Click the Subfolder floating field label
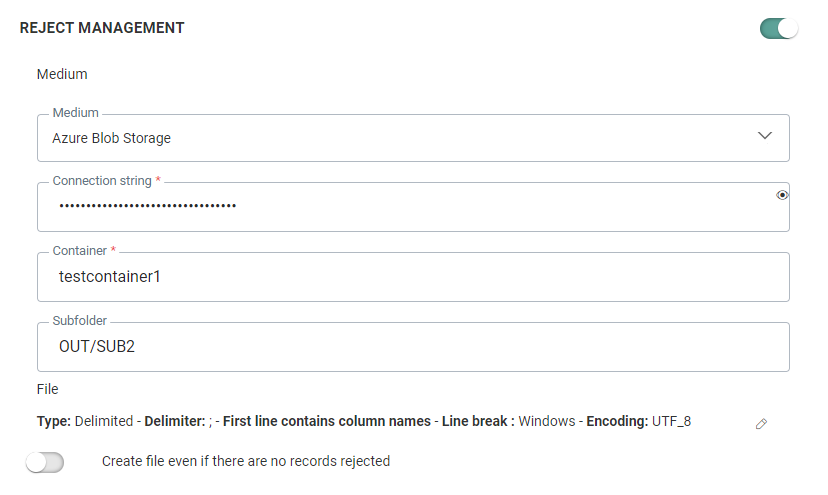Screen dimensions: 828x495 (x=82, y=321)
